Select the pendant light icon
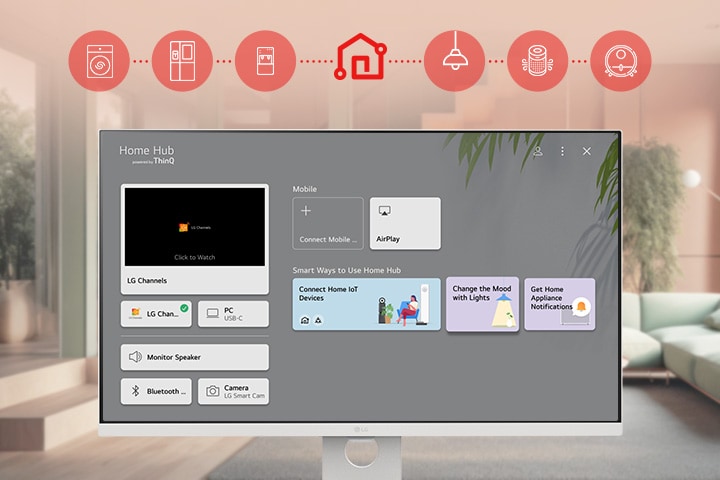This screenshot has width=720, height=480. [454, 60]
